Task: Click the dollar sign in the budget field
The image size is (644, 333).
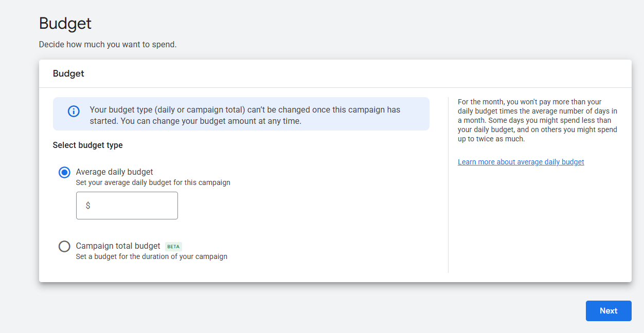Action: [x=88, y=206]
